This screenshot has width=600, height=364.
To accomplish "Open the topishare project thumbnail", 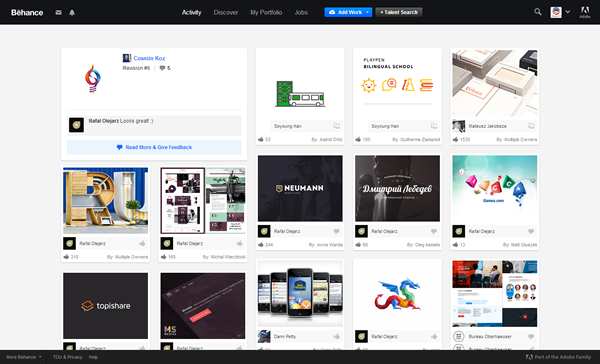I will coord(106,305).
